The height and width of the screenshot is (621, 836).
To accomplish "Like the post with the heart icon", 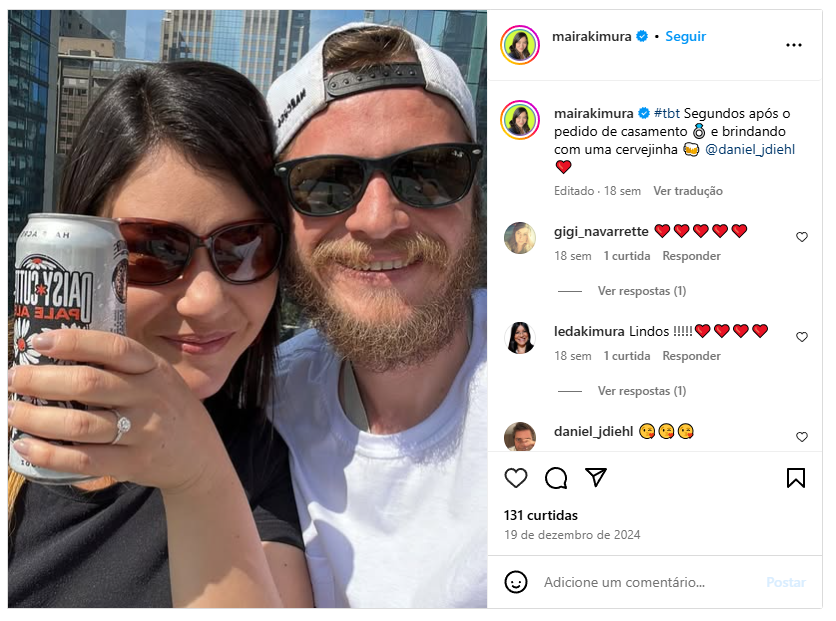I will 516,478.
